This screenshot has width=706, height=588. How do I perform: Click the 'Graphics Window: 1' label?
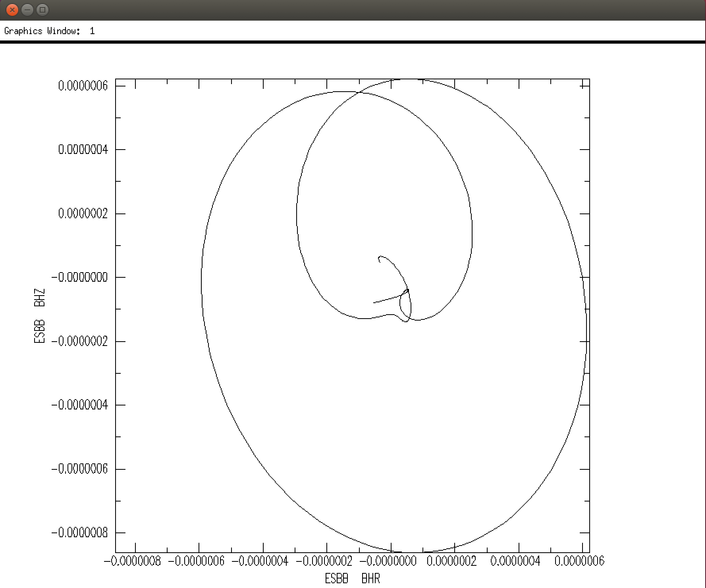point(50,31)
